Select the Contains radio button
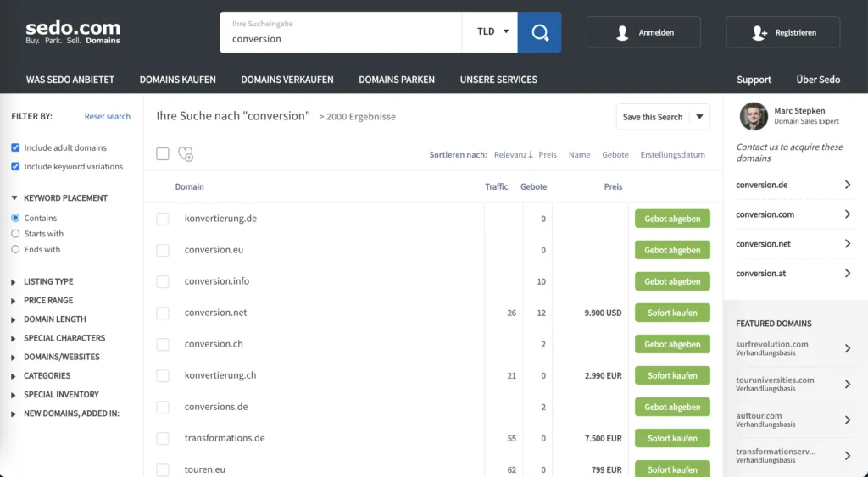The height and width of the screenshot is (477, 868). point(15,218)
